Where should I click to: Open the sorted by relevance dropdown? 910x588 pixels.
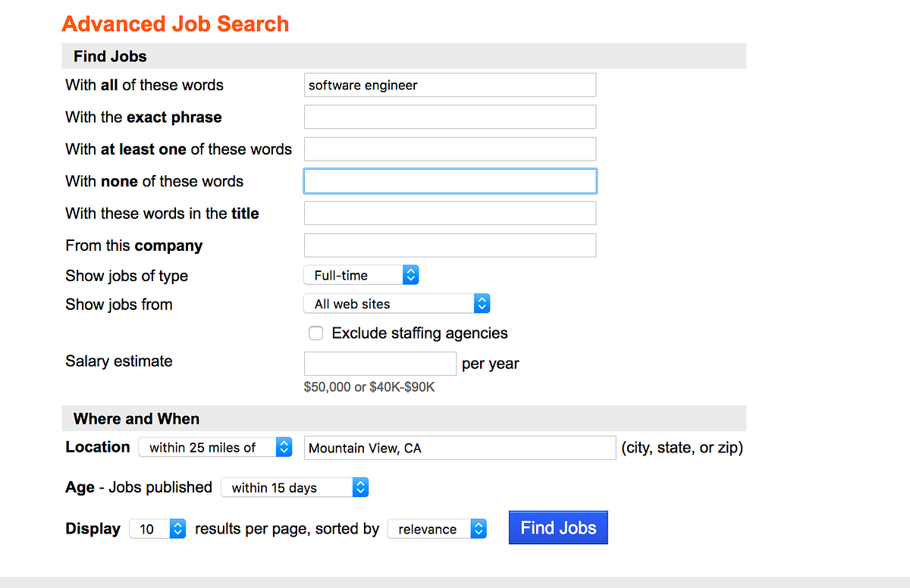437,530
